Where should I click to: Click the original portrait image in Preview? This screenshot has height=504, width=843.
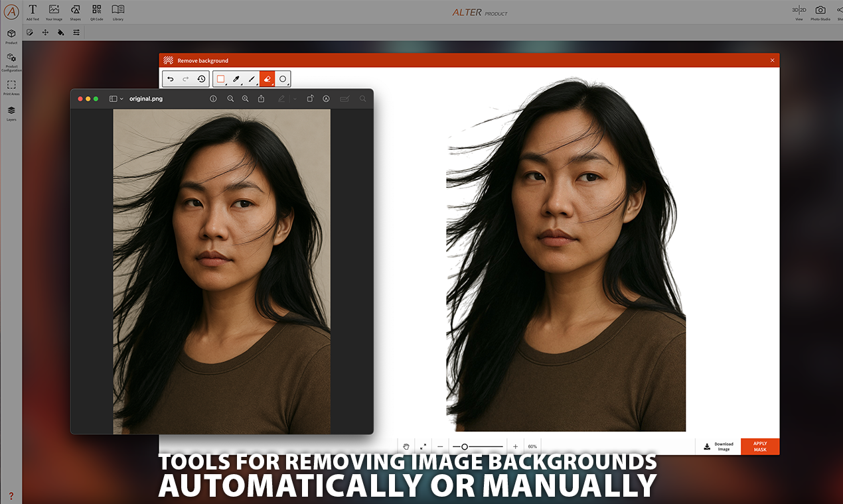tap(222, 271)
